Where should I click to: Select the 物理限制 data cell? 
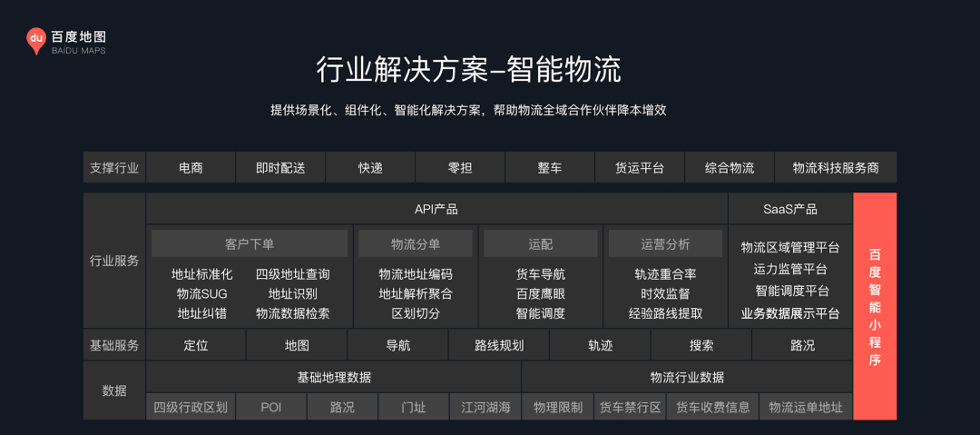(558, 408)
